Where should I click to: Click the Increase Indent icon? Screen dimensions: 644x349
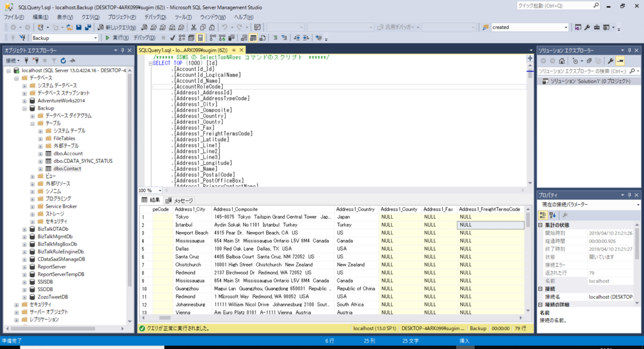point(305,38)
